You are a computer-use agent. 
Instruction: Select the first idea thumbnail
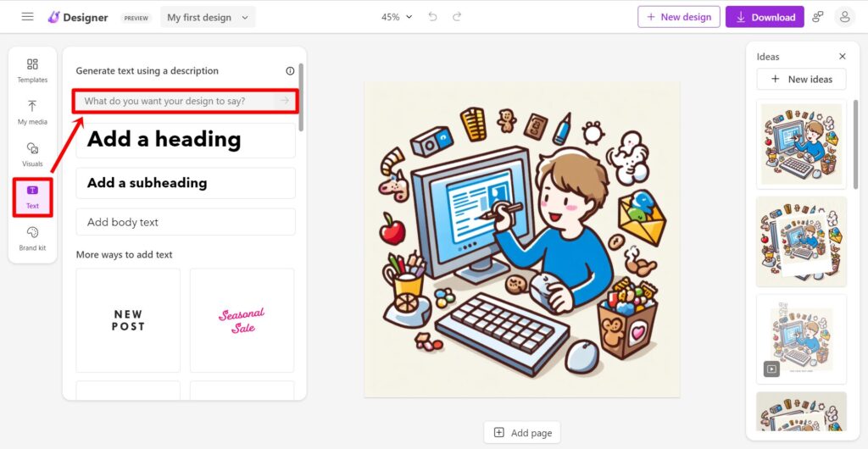(x=802, y=144)
